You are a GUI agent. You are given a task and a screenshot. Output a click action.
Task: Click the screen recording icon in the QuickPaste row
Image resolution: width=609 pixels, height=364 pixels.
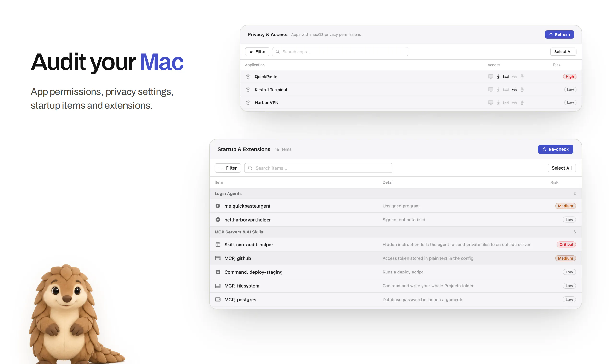(x=490, y=77)
